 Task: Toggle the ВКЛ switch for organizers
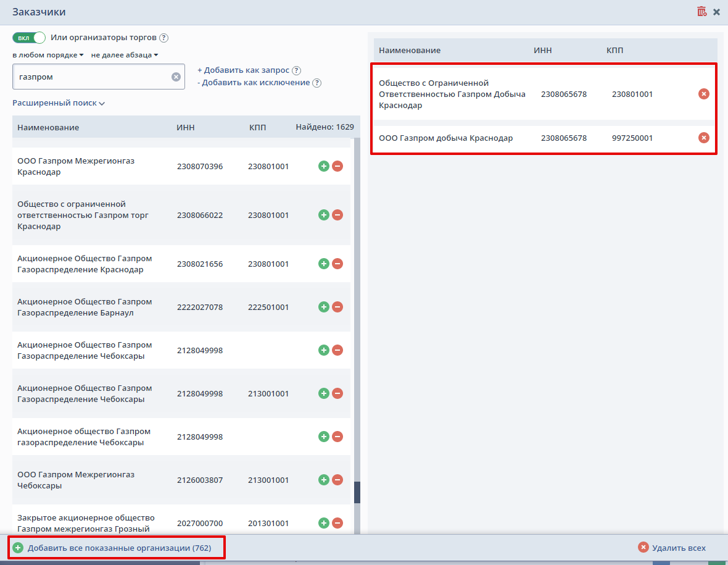pos(29,38)
